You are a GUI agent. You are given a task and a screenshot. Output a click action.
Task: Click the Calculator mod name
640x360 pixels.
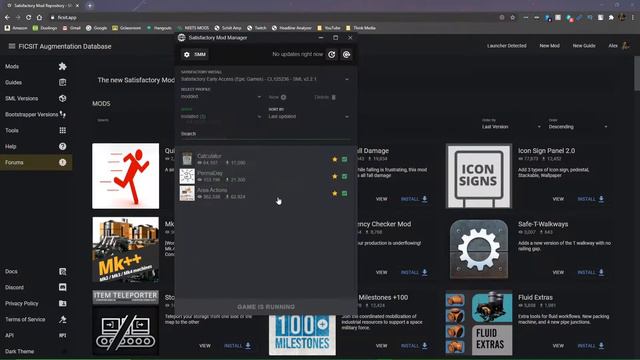click(209, 156)
